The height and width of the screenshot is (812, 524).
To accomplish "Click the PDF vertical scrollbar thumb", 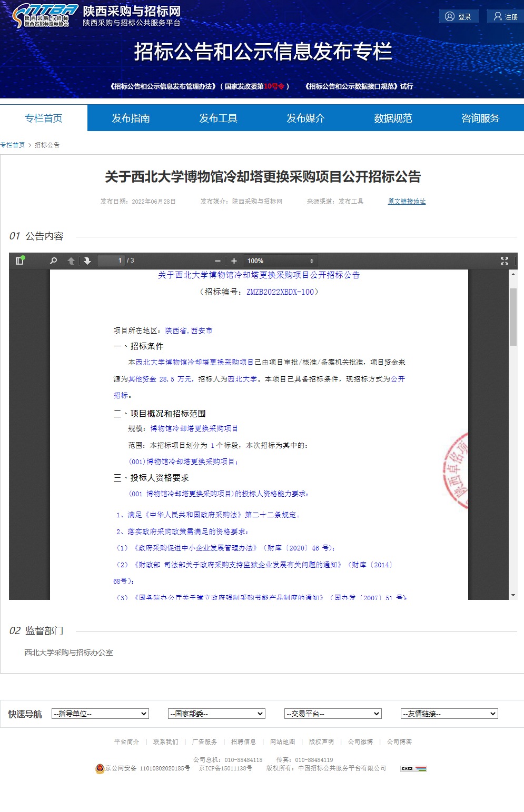I will 513,316.
